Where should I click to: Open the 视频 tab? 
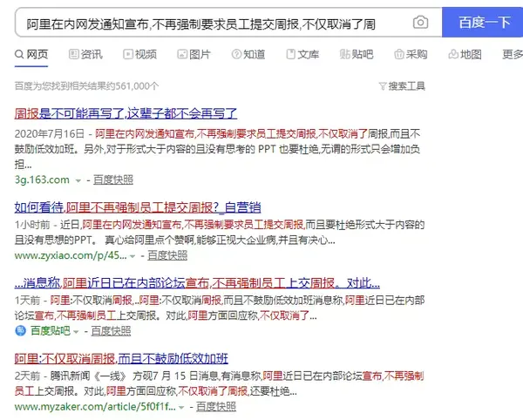[x=140, y=54]
